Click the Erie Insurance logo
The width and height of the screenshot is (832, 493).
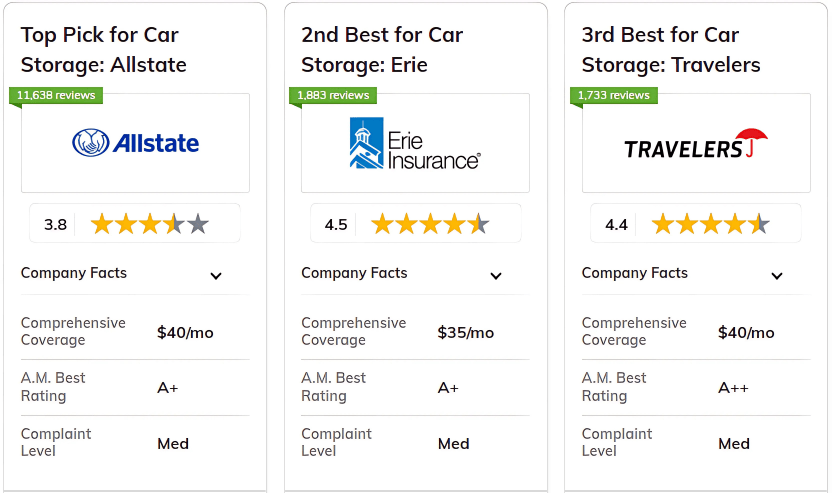(415, 143)
